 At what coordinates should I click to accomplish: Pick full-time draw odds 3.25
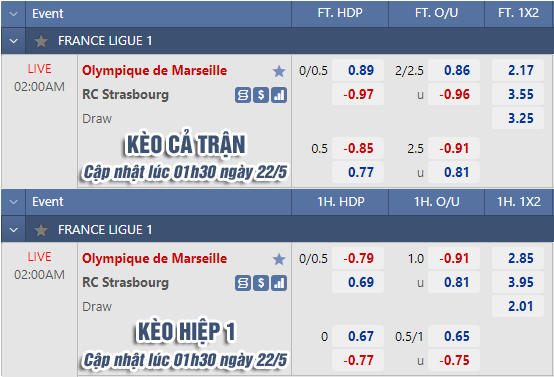click(x=518, y=118)
